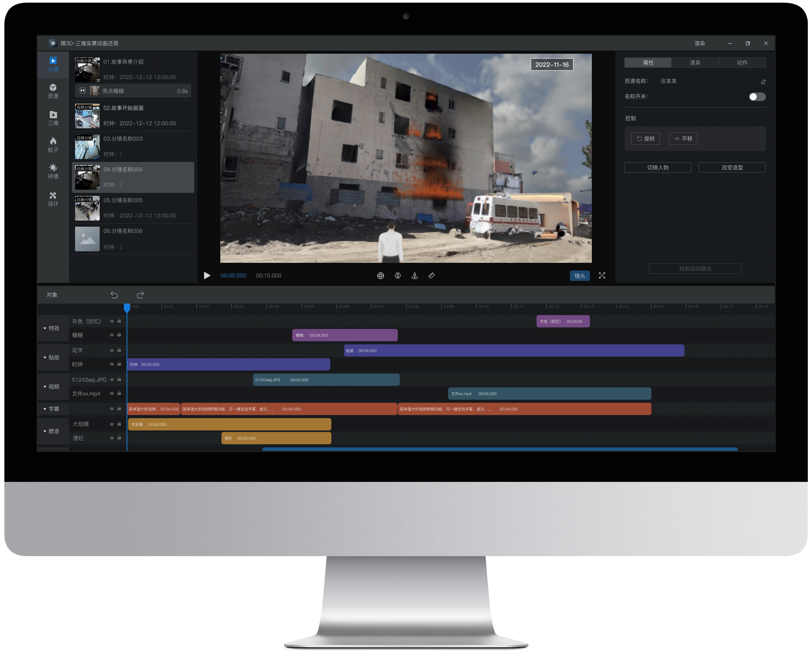Lock the 时钟 track

click(119, 364)
